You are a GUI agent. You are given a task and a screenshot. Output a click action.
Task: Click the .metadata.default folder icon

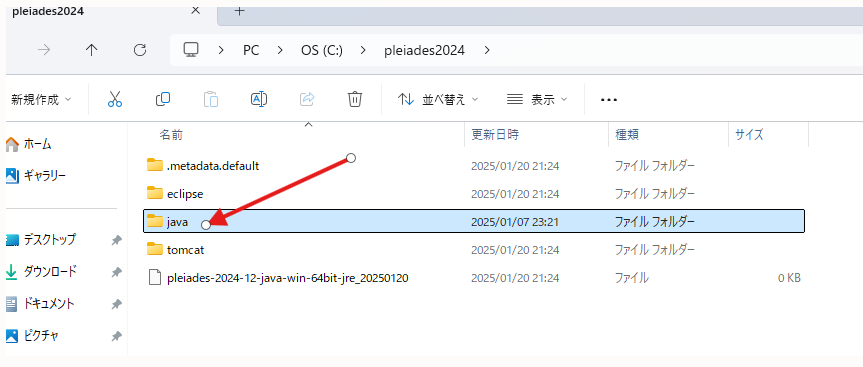tap(155, 165)
